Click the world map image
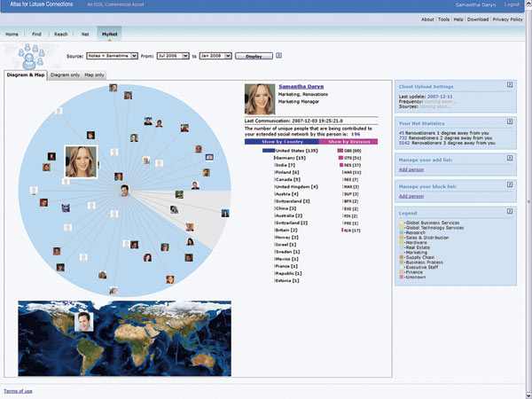Image resolution: width=532 pixels, height=399 pixels. point(124,339)
